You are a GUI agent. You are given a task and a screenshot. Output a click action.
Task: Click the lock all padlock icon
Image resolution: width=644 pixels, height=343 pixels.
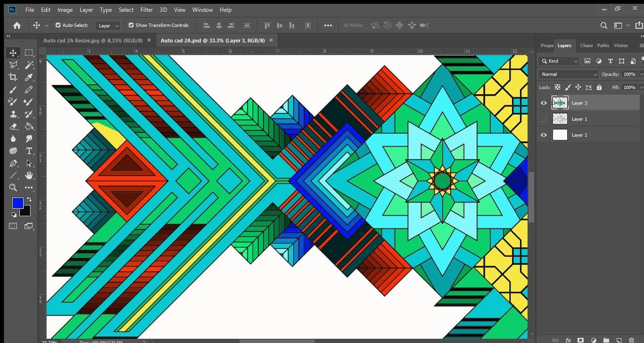pos(599,87)
